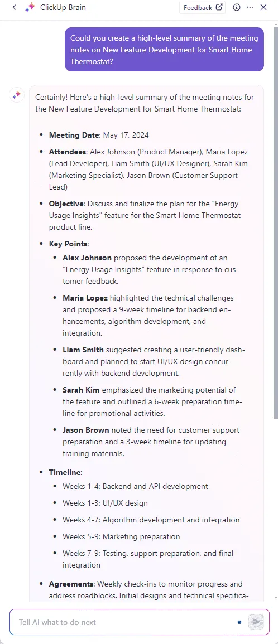Click the ClickUp Brain sparkle logo
Image resolution: width=278 pixels, height=644 pixels.
pyautogui.click(x=30, y=7)
